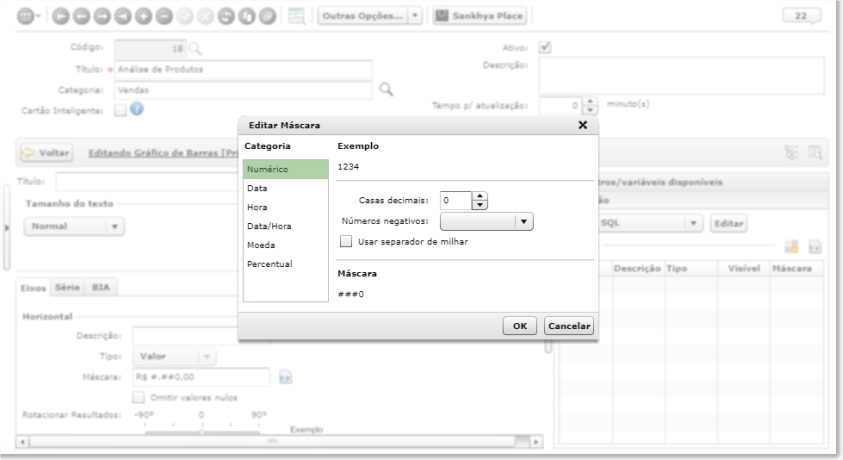Image resolution: width=843 pixels, height=460 pixels.
Task: Open mask editor icon beside Máscara field
Action: coord(285,377)
